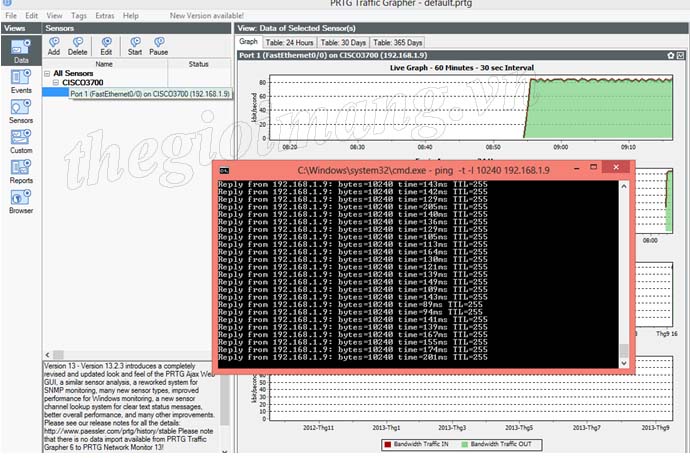
Task: Click the Add sensor toolbar button
Action: 54,46
